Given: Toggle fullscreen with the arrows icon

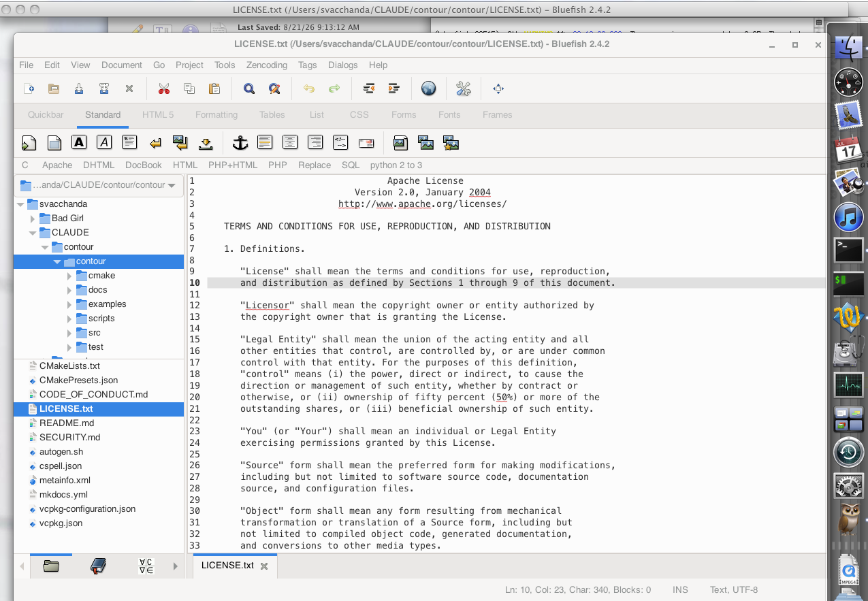Looking at the screenshot, I should tap(498, 88).
